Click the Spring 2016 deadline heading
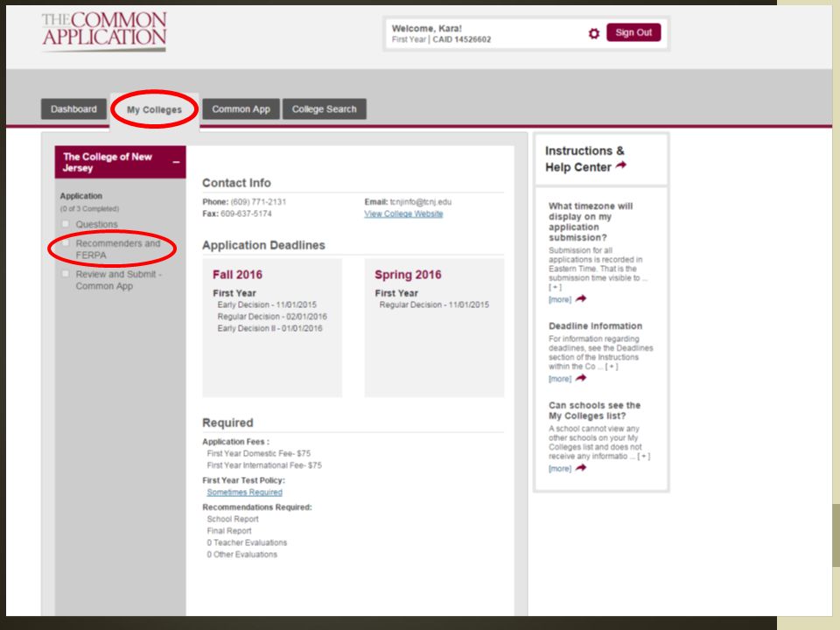 [408, 275]
